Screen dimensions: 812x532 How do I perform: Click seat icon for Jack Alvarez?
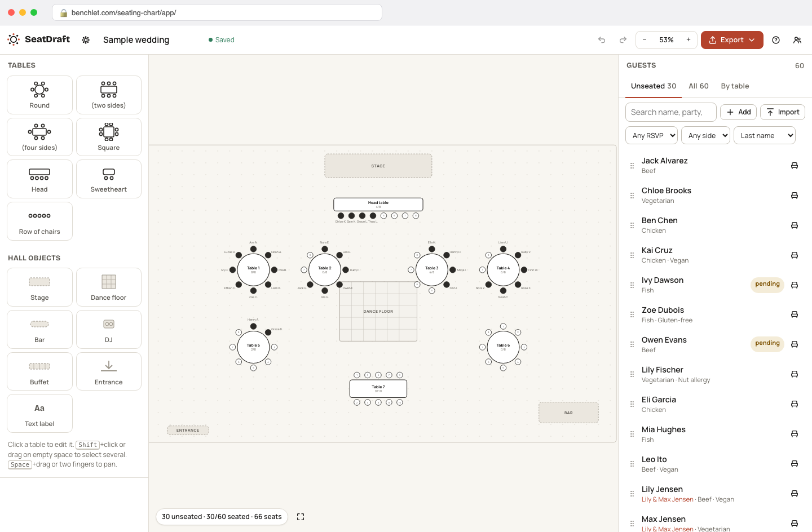pyautogui.click(x=795, y=166)
